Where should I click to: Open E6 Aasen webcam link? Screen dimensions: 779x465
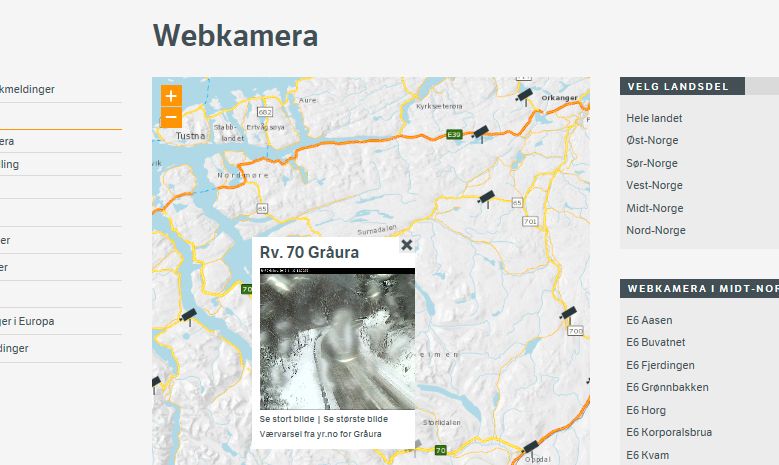(x=649, y=320)
